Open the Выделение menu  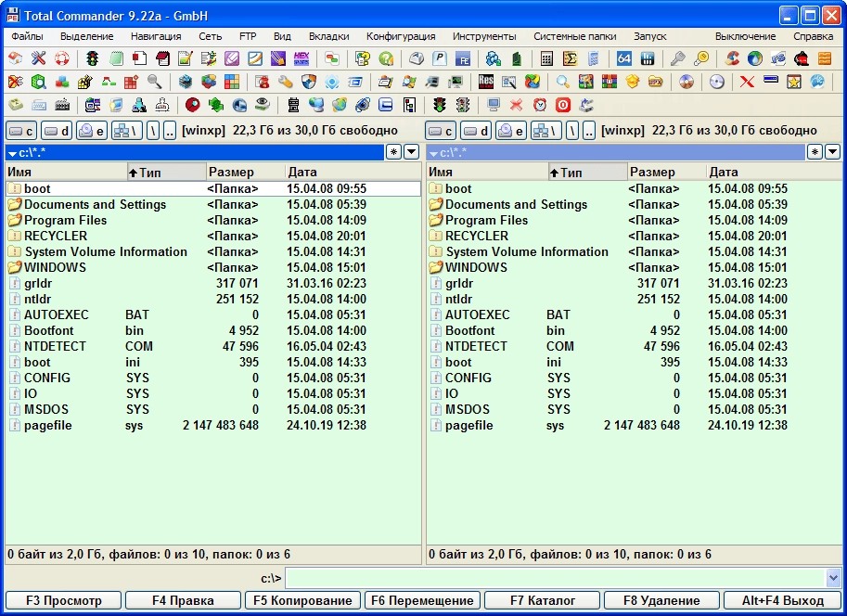click(87, 36)
